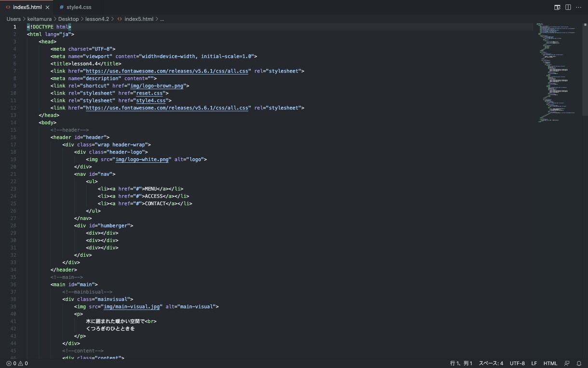Click the Japanese text くつろぎのひとときを
Viewport: 588px width, 368px height.
click(x=110, y=328)
